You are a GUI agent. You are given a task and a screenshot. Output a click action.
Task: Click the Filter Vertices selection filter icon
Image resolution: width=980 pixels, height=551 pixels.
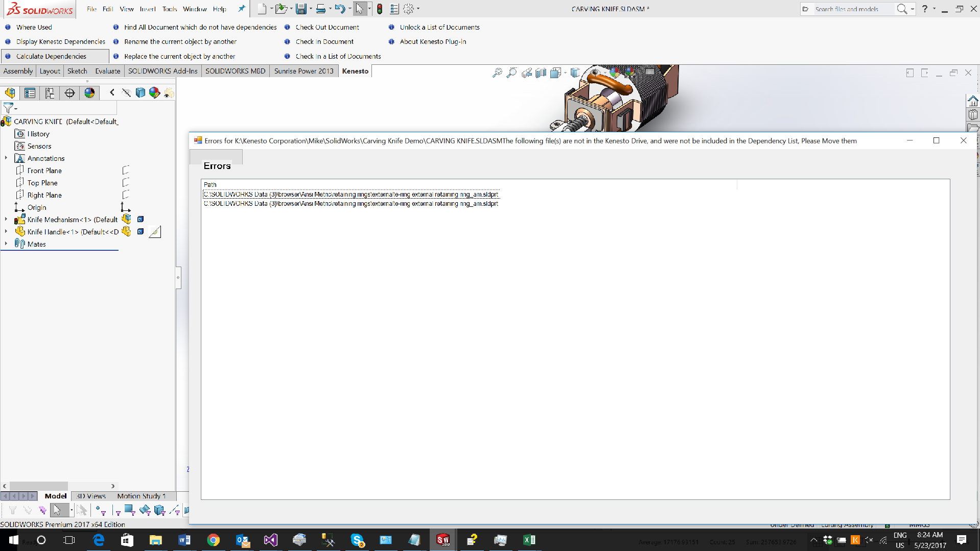pyautogui.click(x=101, y=510)
